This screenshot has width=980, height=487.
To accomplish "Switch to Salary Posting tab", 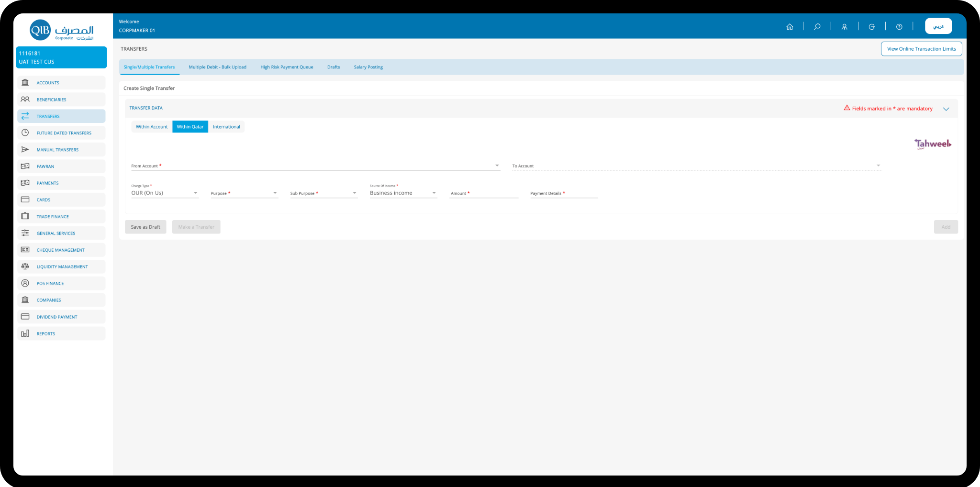I will click(368, 67).
